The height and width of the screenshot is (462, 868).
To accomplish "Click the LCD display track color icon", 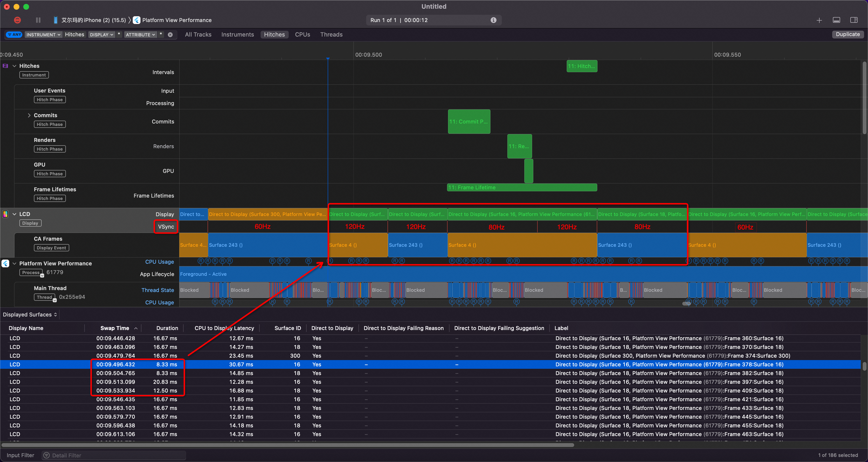I will coord(5,214).
